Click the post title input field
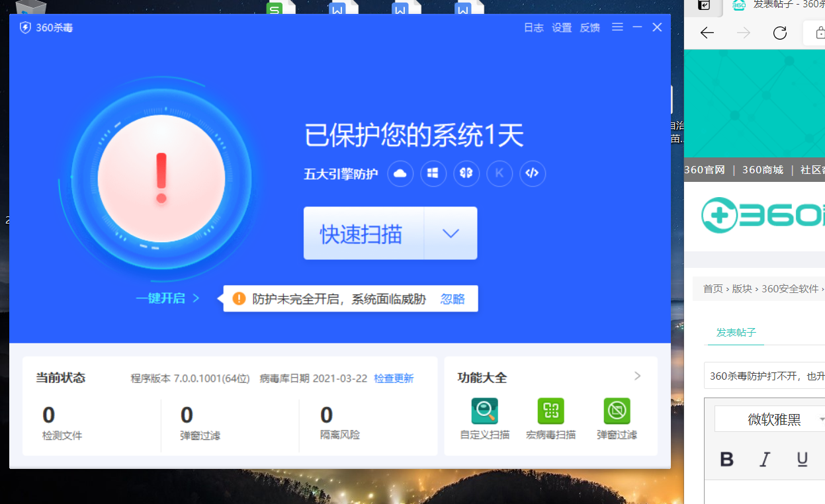Screen dimensions: 825x504 764,376
